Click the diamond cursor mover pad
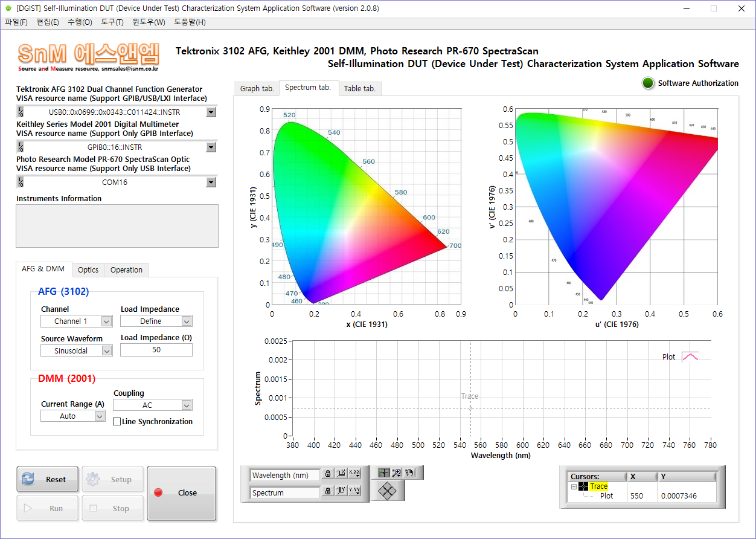 pos(386,491)
